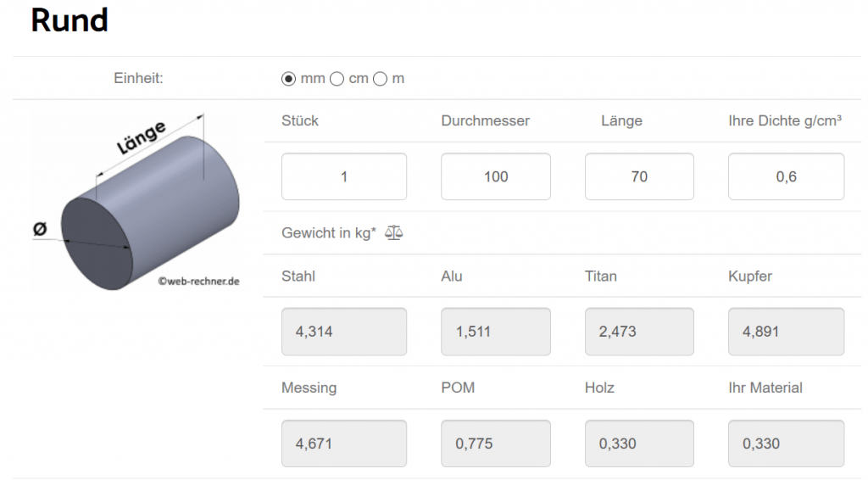Click the Kupfer weight result 4,891
The width and height of the screenshot is (868, 480).
[786, 332]
